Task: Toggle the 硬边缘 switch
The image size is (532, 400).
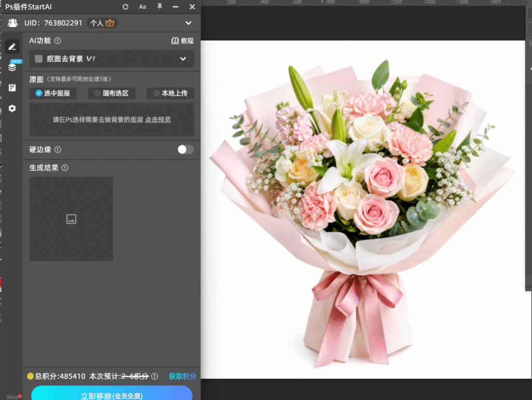Action: 185,149
